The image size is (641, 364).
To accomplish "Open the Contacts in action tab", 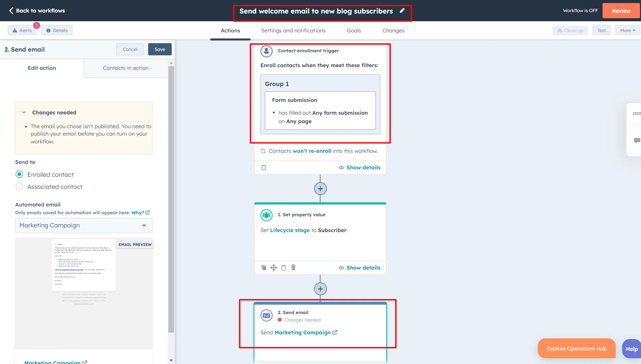I will click(x=126, y=68).
